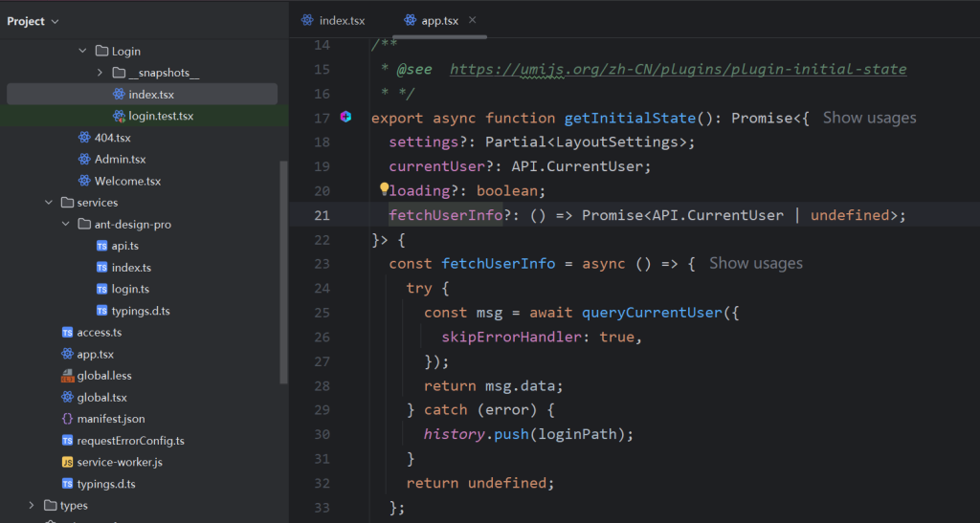The image size is (980, 523).
Task: Switch to the index.tsx editor tab
Action: coord(333,21)
